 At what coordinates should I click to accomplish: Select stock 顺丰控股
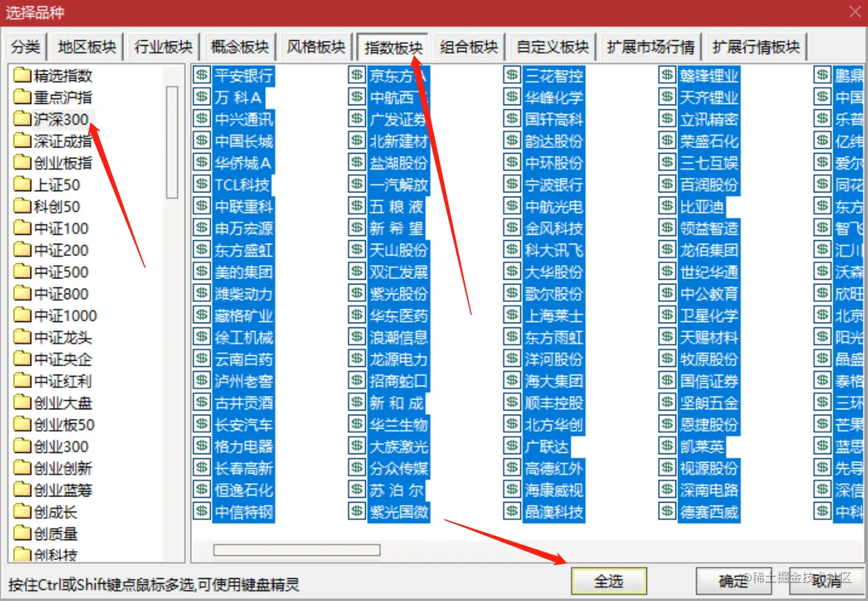[553, 403]
